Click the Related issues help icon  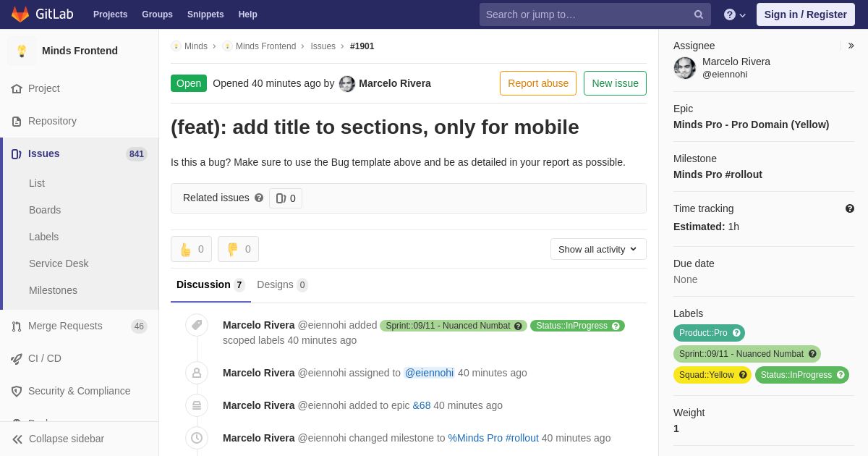tap(259, 198)
